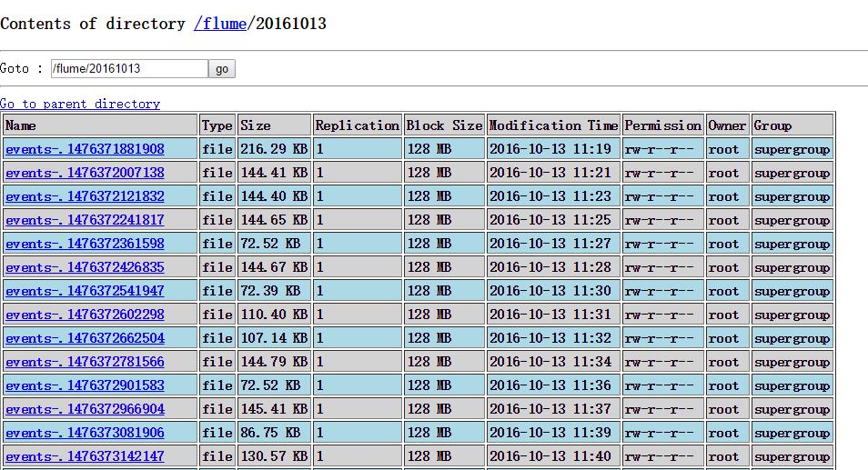Click the Type column header

[x=217, y=125]
